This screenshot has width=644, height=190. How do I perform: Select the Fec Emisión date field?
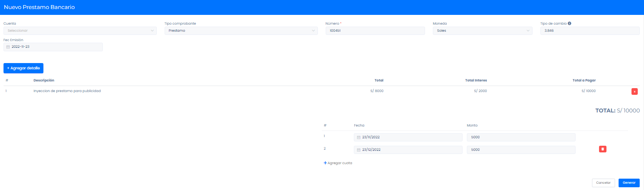pos(55,47)
